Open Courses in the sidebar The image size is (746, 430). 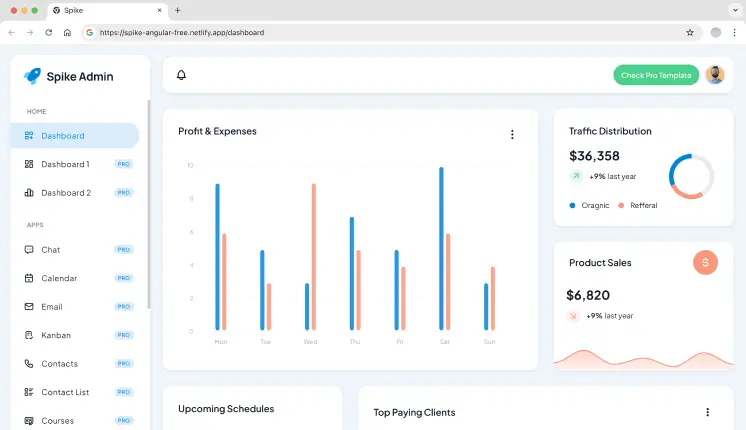click(75, 420)
